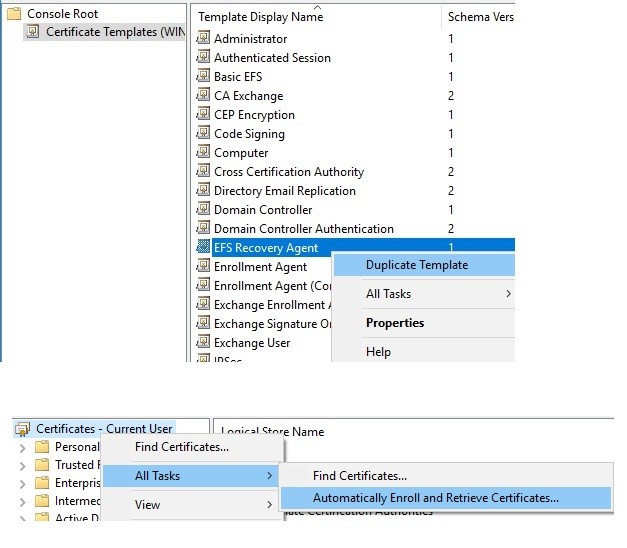Viewport: 627px width, 548px height.
Task: Choose Duplicate Template from context menu
Action: pos(416,265)
